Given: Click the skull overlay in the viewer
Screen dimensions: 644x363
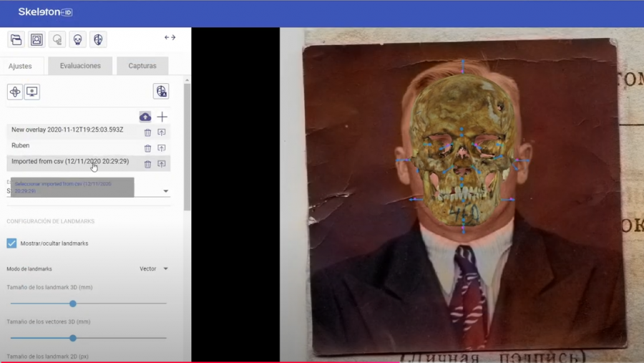Looking at the screenshot, I should (x=462, y=150).
